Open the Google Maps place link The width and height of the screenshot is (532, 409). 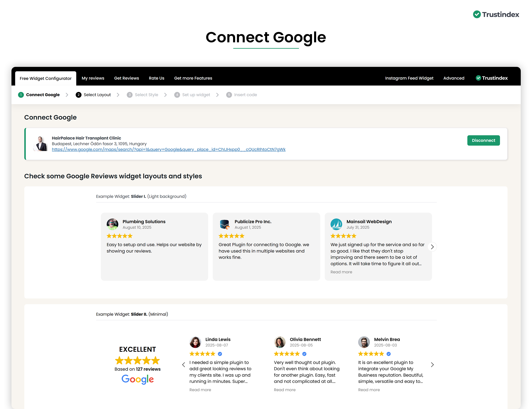click(169, 149)
